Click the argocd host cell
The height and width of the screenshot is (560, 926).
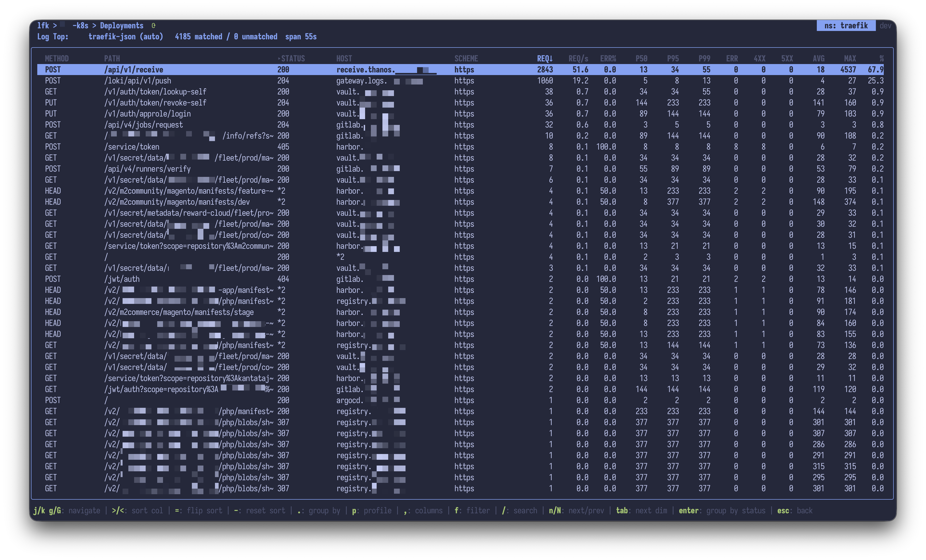click(x=368, y=400)
